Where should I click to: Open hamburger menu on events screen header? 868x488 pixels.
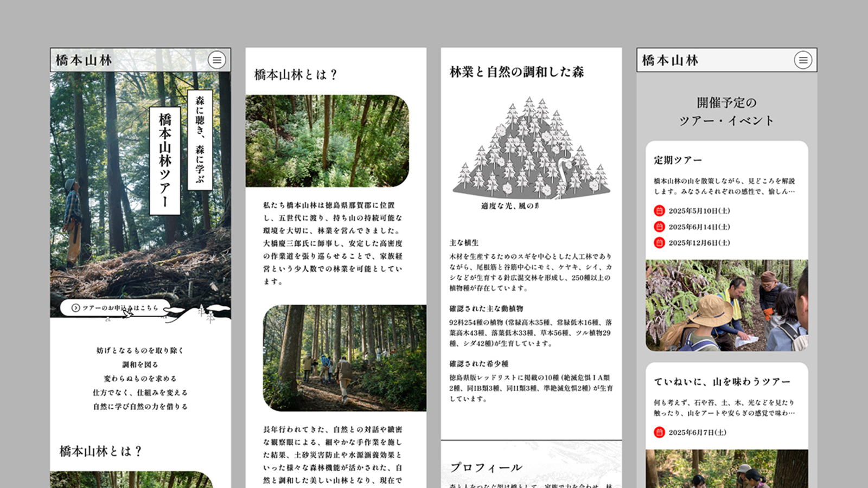(x=803, y=60)
